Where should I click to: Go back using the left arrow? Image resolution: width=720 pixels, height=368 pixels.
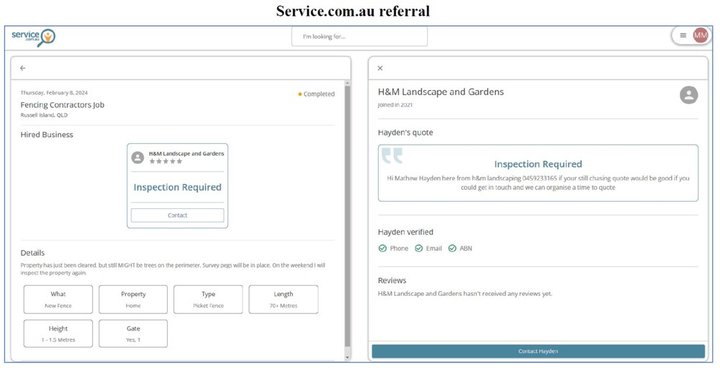tap(23, 68)
